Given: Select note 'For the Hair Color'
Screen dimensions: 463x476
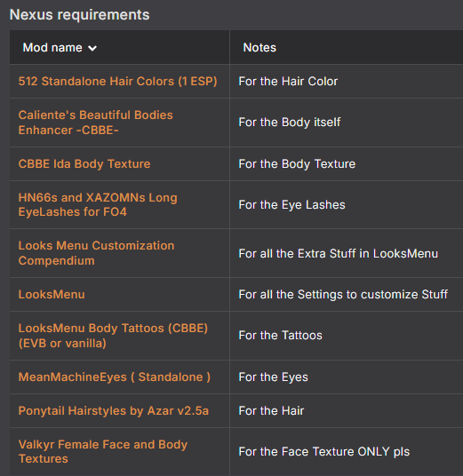Looking at the screenshot, I should tap(288, 82).
